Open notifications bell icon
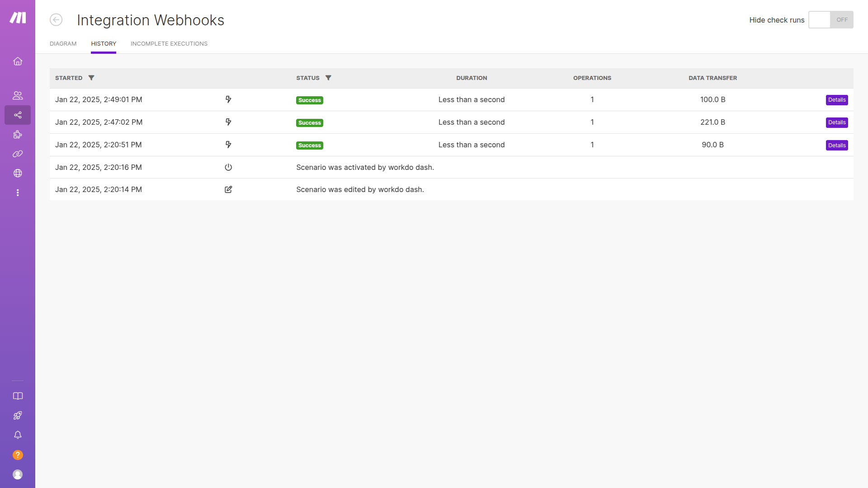Viewport: 868px width, 488px height. [18, 435]
